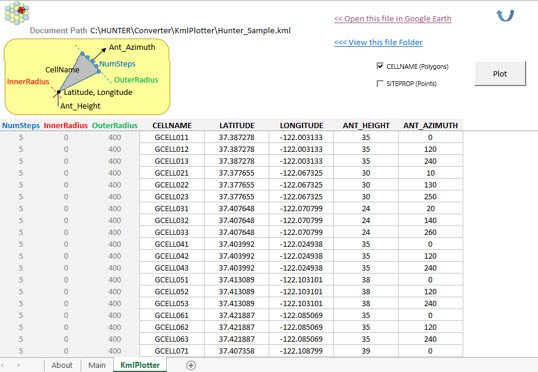Select cell GCELL031
The width and height of the screenshot is (538, 372).
point(172,209)
